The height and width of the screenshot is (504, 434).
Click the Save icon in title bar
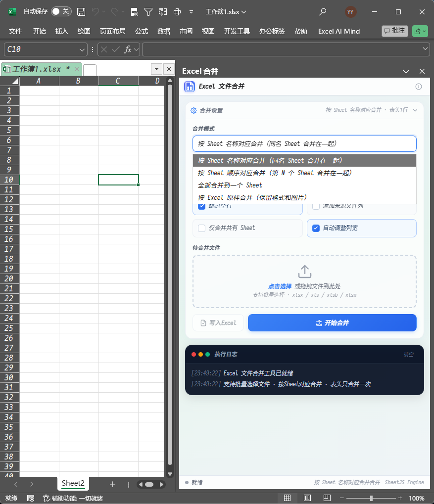(81, 12)
